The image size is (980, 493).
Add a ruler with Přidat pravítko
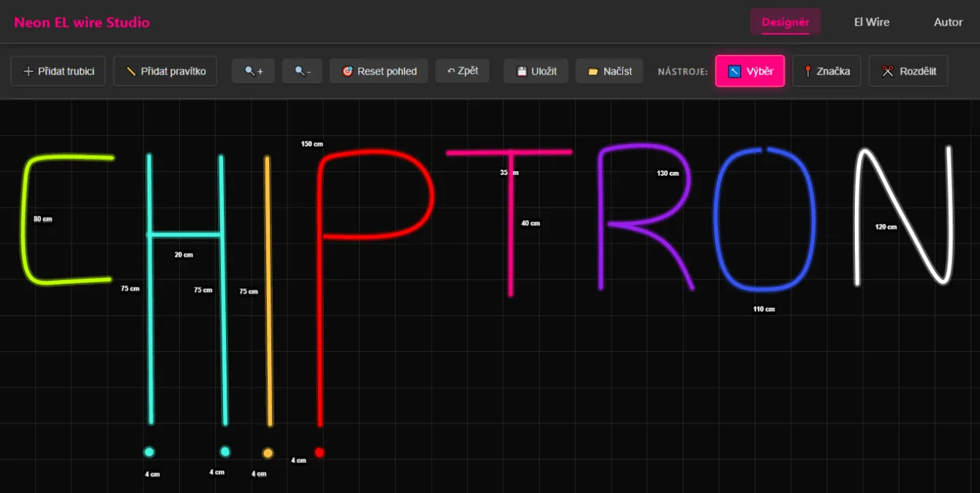pyautogui.click(x=165, y=71)
